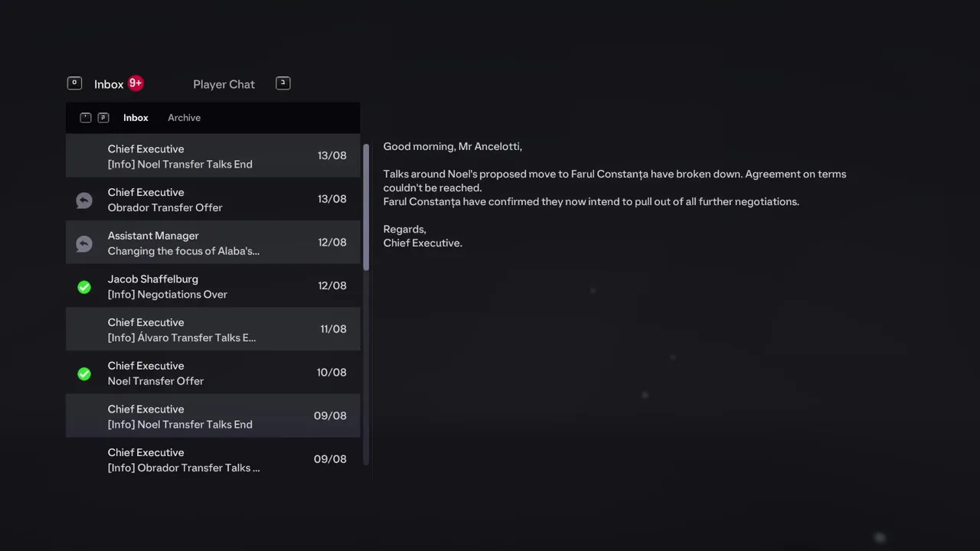Click the first small key icon before the Inbox sub-tab
The image size is (980, 551).
(86, 118)
